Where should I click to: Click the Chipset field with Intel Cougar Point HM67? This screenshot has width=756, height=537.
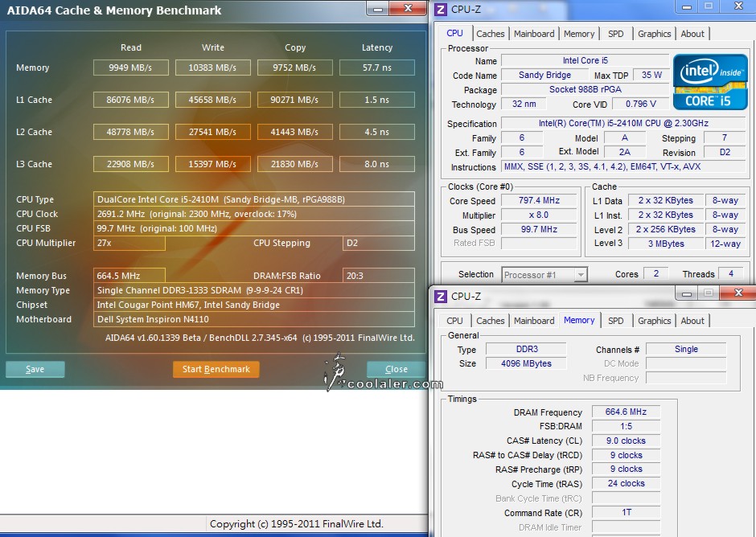(x=253, y=305)
